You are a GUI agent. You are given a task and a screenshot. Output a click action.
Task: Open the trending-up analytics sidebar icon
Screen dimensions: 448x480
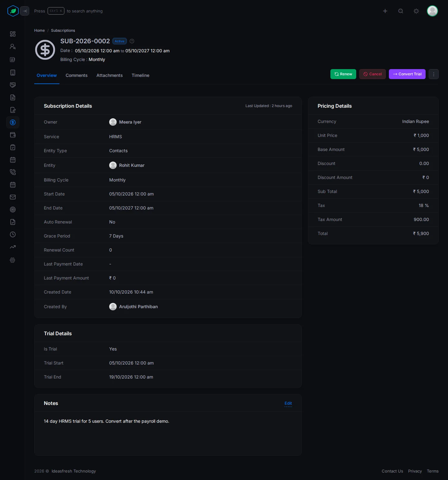(x=13, y=247)
